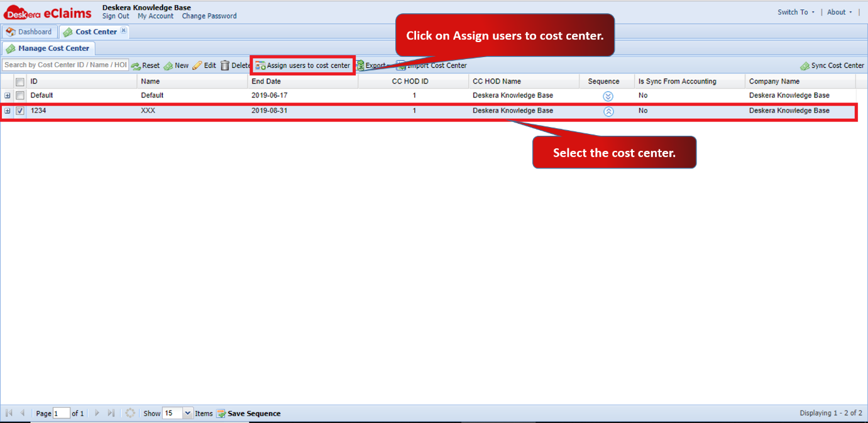Image resolution: width=868 pixels, height=423 pixels.
Task: Click Assign users to cost center
Action: coord(303,65)
